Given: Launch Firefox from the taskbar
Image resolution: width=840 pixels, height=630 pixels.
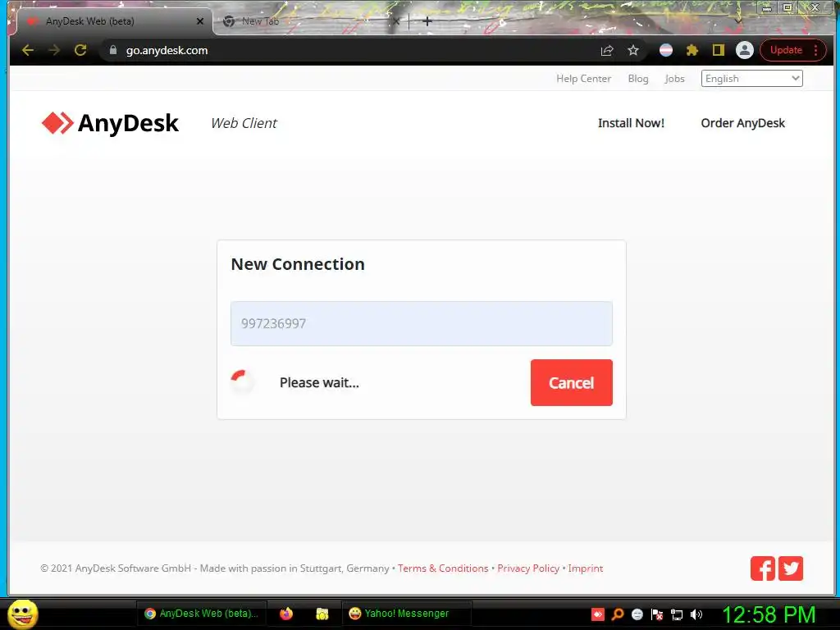Looking at the screenshot, I should point(286,614).
